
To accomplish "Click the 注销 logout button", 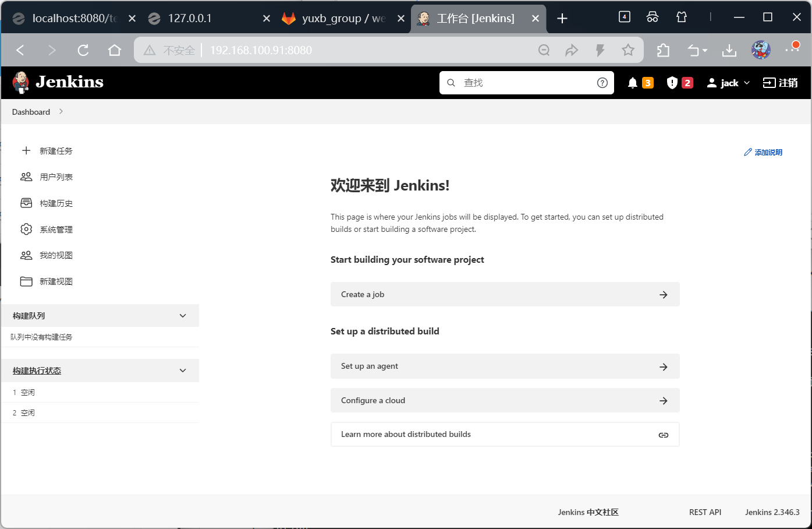I will (x=781, y=83).
